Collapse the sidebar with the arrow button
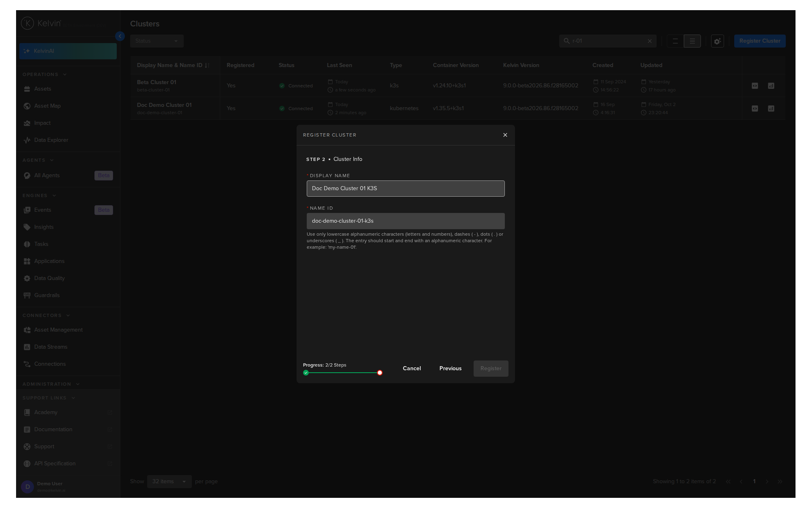The width and height of the screenshot is (812, 508). tap(120, 36)
